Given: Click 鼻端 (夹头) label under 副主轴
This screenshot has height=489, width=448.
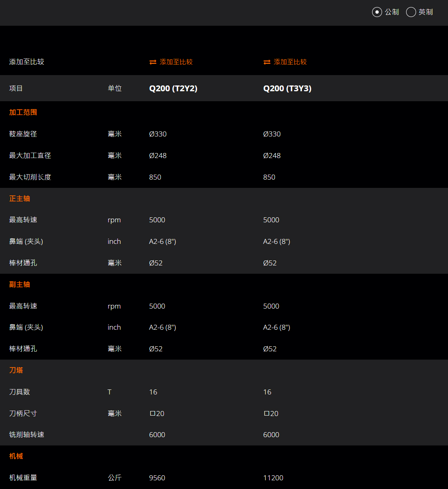Looking at the screenshot, I should coord(26,327).
